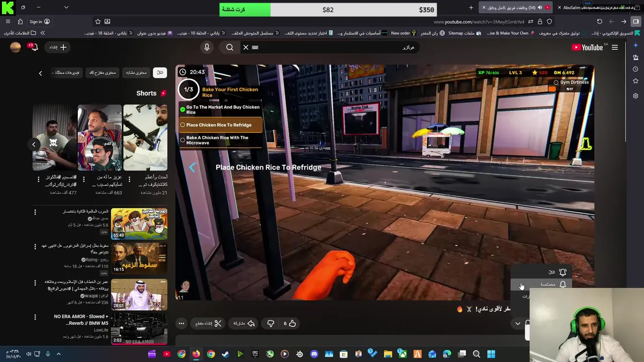Click the Steam icon in taskbar
Viewport: 644px width, 362px height.
click(x=226, y=354)
